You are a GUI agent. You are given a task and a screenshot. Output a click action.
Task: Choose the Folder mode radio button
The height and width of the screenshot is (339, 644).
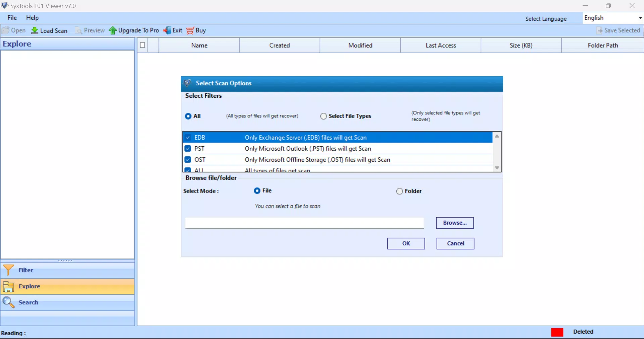399,191
